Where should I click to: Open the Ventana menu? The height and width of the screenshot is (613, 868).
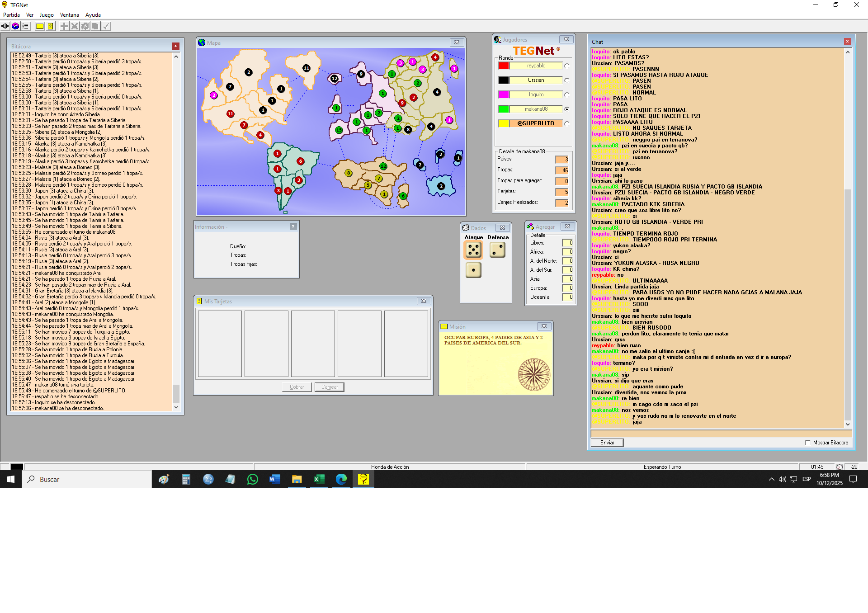[69, 15]
